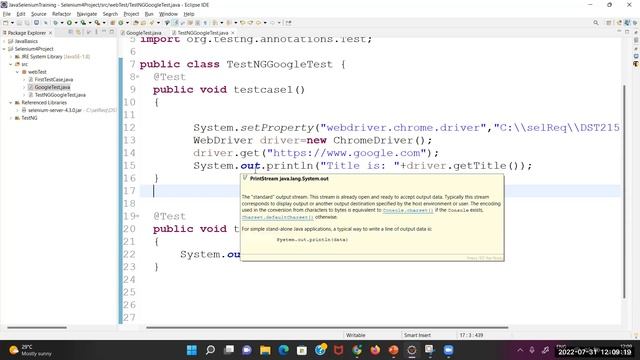The width and height of the screenshot is (640, 360).
Task: Collapse Referenced Libraries node
Action: click(11, 102)
